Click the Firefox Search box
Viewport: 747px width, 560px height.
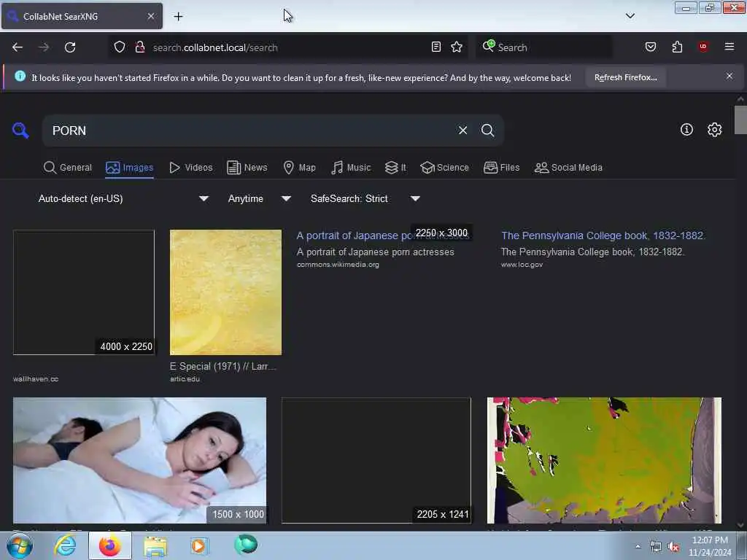pos(544,47)
